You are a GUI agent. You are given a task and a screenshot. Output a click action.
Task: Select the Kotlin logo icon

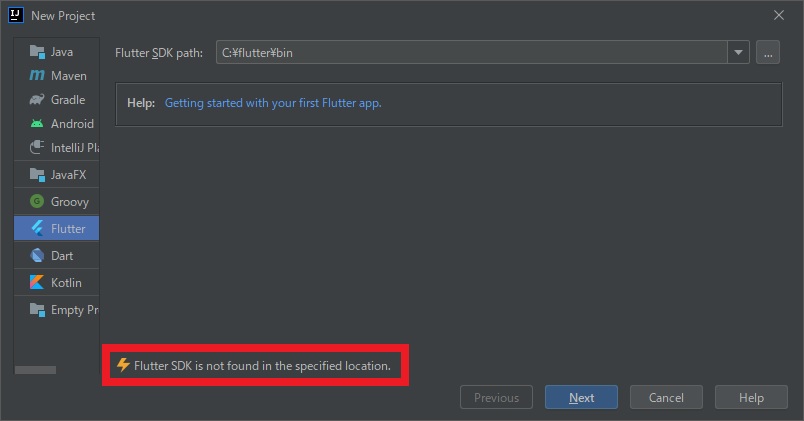37,283
